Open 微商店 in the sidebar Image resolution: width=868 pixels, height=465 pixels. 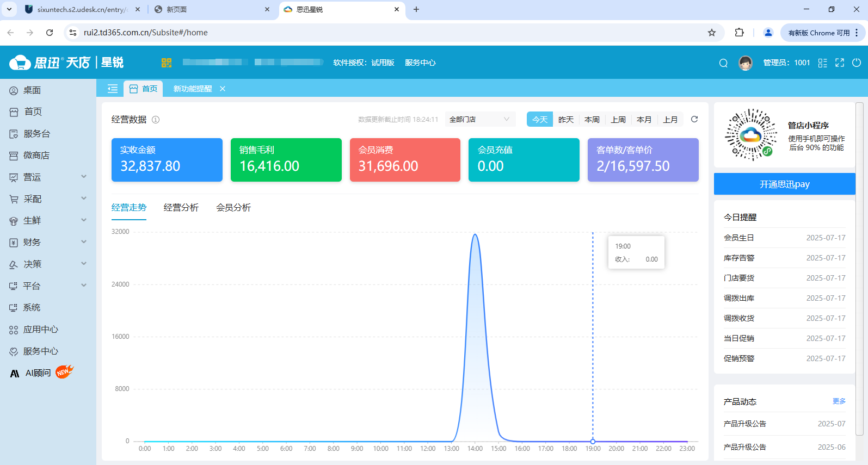point(36,156)
